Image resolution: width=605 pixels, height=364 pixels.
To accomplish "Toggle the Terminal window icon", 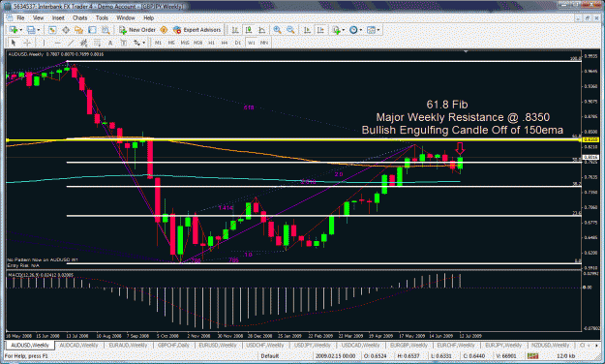I will tap(92, 30).
